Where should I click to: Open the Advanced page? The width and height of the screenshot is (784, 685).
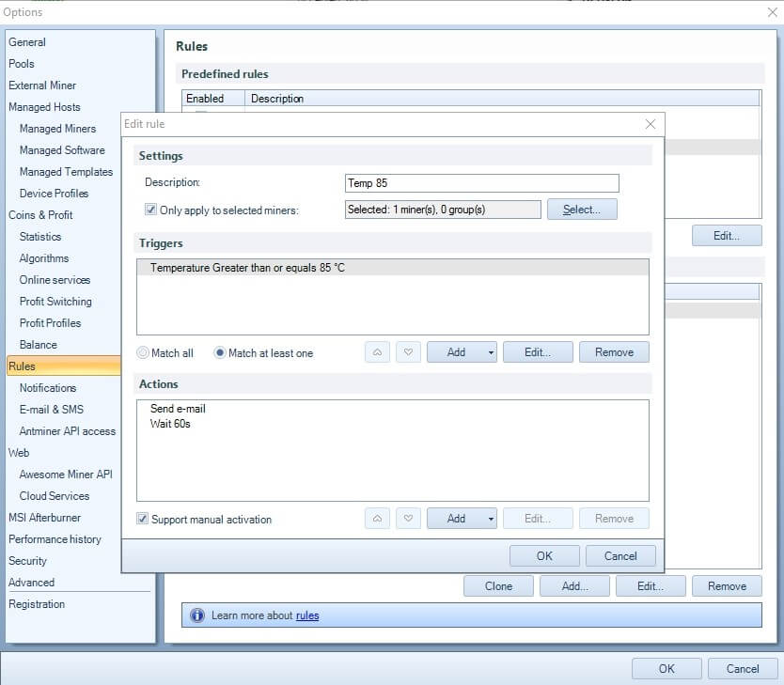coord(32,582)
